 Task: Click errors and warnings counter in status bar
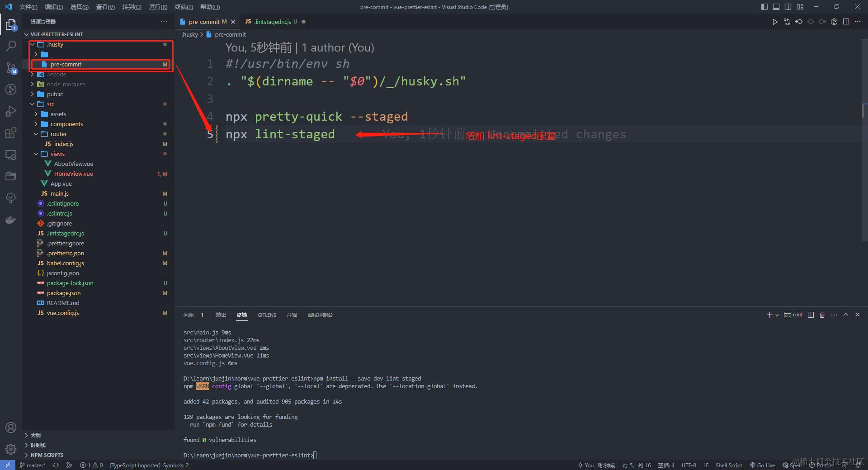click(x=91, y=465)
